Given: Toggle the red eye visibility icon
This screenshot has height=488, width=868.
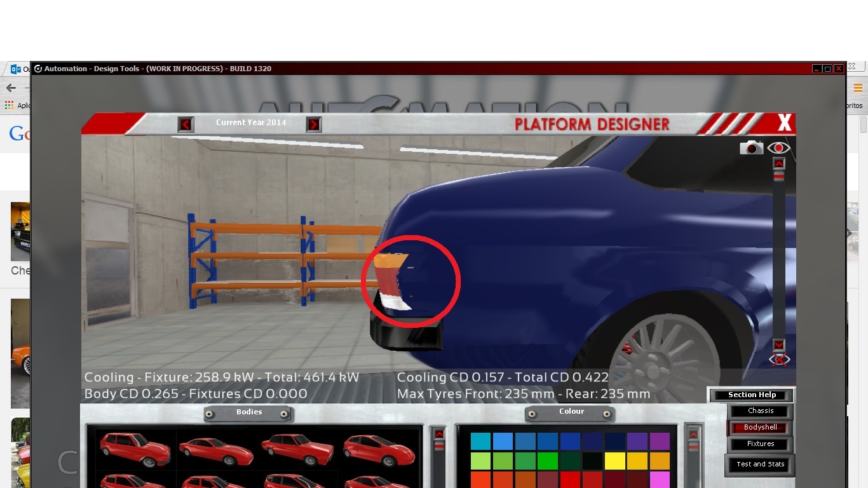Looking at the screenshot, I should coord(779,148).
